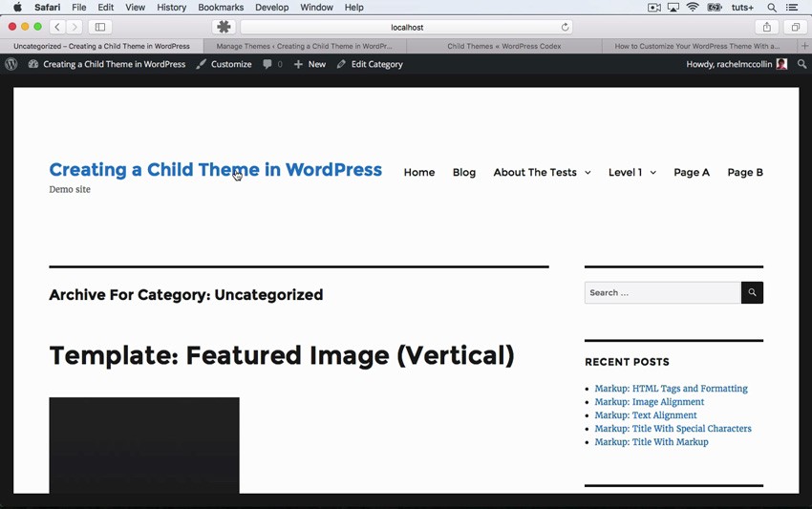The width and height of the screenshot is (812, 509).
Task: Open Page B nav link
Action: pyautogui.click(x=745, y=173)
